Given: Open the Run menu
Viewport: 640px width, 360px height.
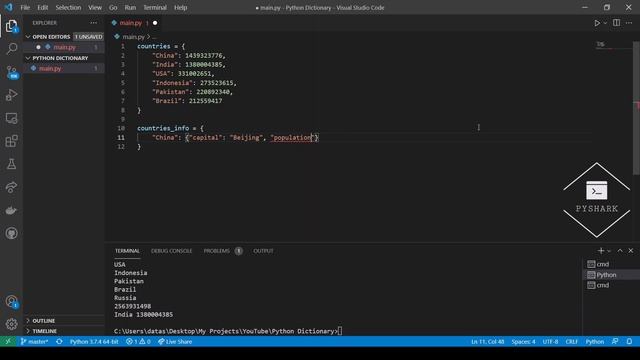Looking at the screenshot, I should (130, 7).
